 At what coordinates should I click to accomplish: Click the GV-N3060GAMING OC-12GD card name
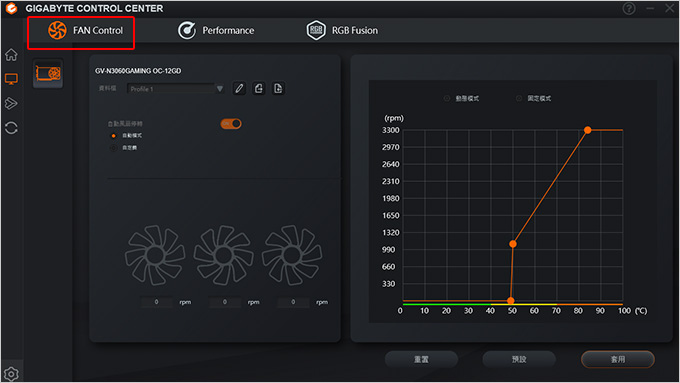coord(138,71)
